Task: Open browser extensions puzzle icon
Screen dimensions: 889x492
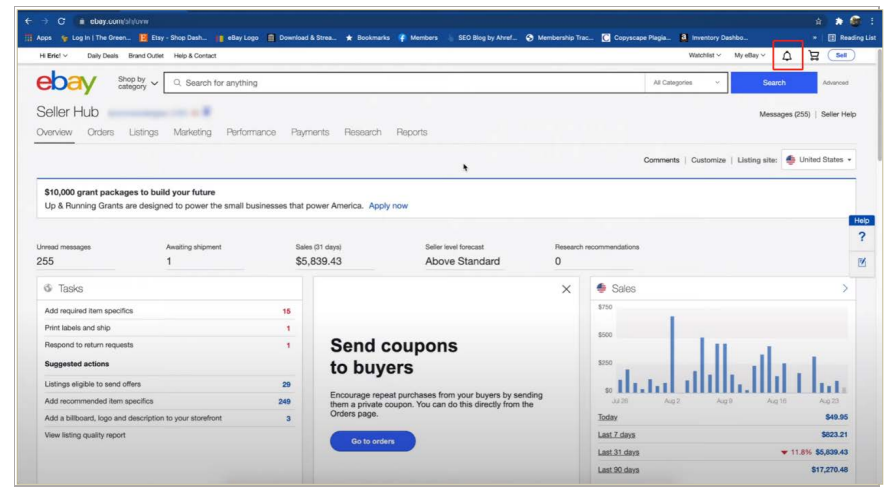Action: (x=839, y=21)
